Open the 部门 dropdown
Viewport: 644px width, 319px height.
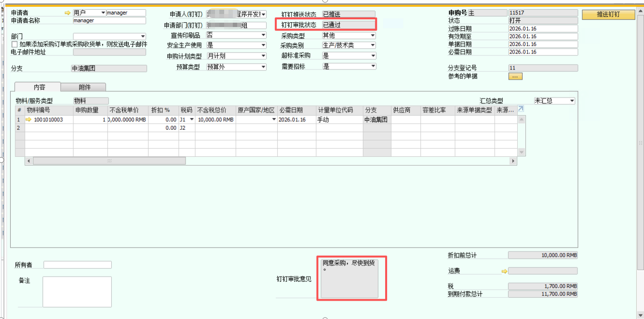pyautogui.click(x=143, y=37)
